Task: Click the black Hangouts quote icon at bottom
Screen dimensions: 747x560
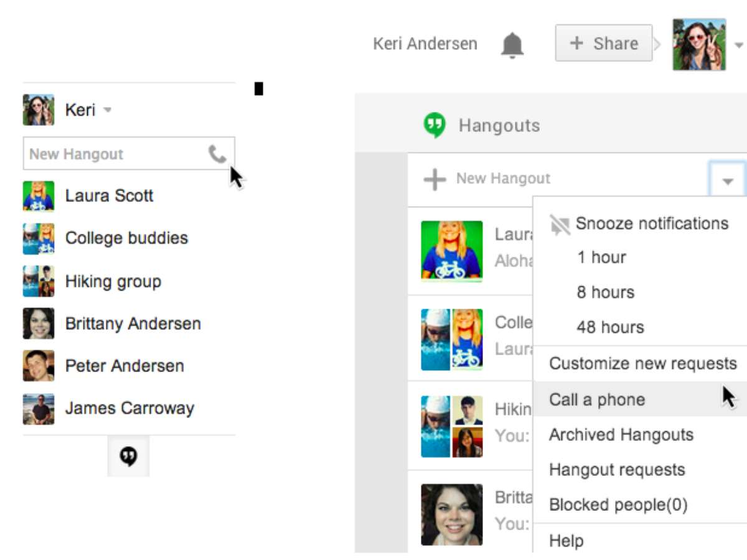Action: tap(128, 456)
